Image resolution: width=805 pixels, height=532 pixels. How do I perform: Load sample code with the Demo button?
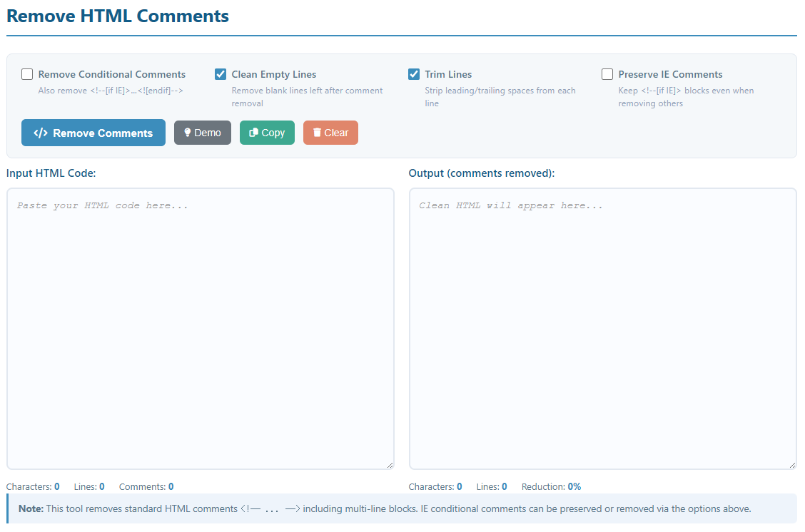tap(203, 133)
